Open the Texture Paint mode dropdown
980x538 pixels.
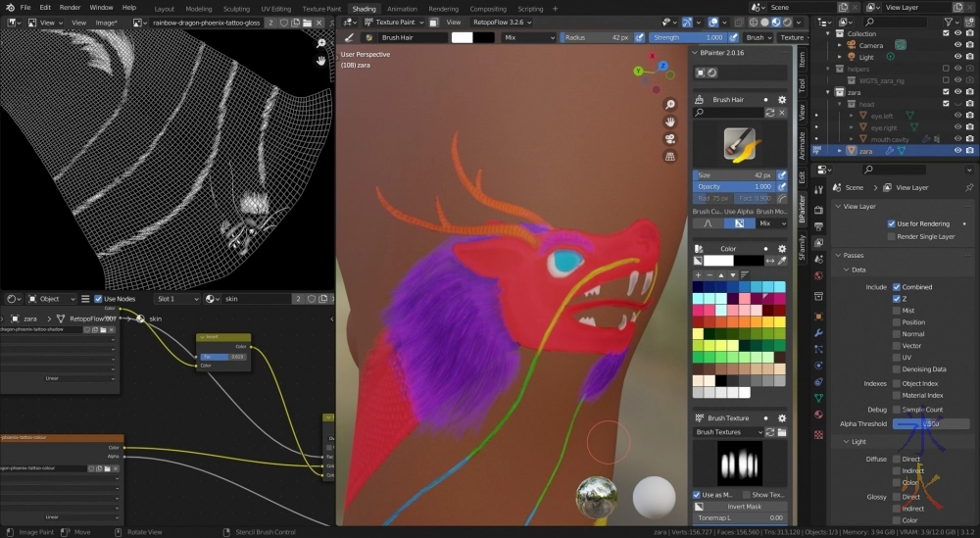tap(393, 22)
